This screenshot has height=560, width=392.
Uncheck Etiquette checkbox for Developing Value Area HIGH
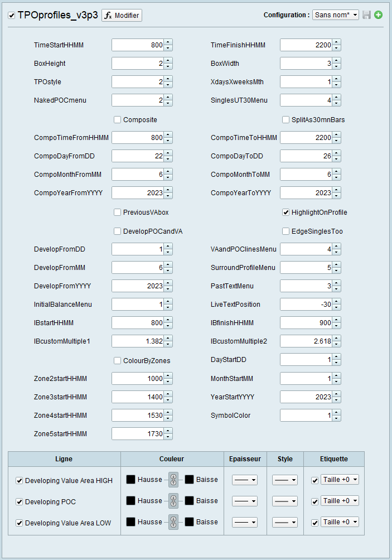314,481
